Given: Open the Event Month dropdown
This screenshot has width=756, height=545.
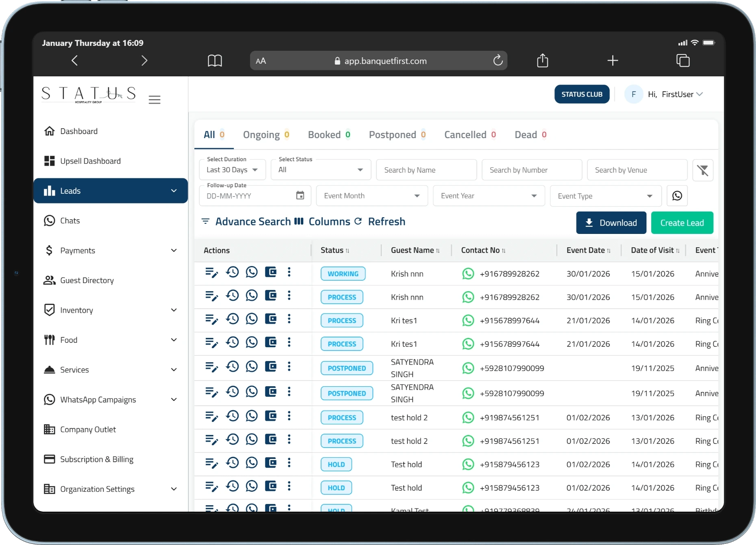Looking at the screenshot, I should click(x=371, y=195).
